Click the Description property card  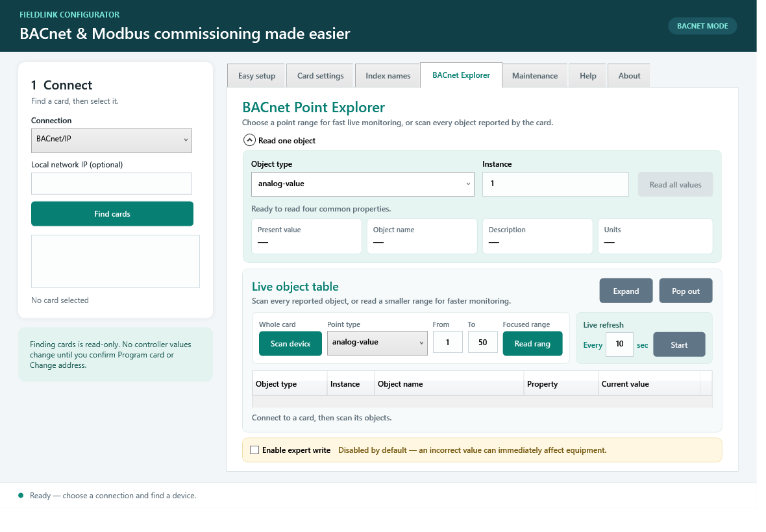pos(537,236)
